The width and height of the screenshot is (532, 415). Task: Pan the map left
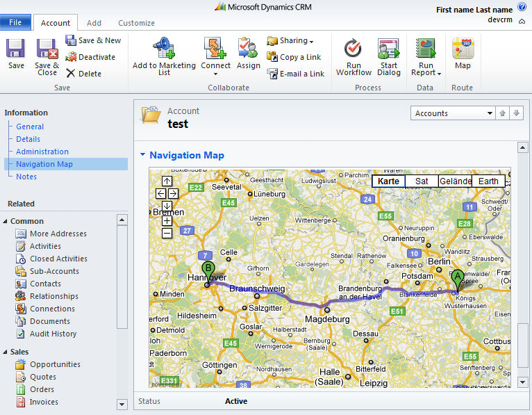point(161,194)
